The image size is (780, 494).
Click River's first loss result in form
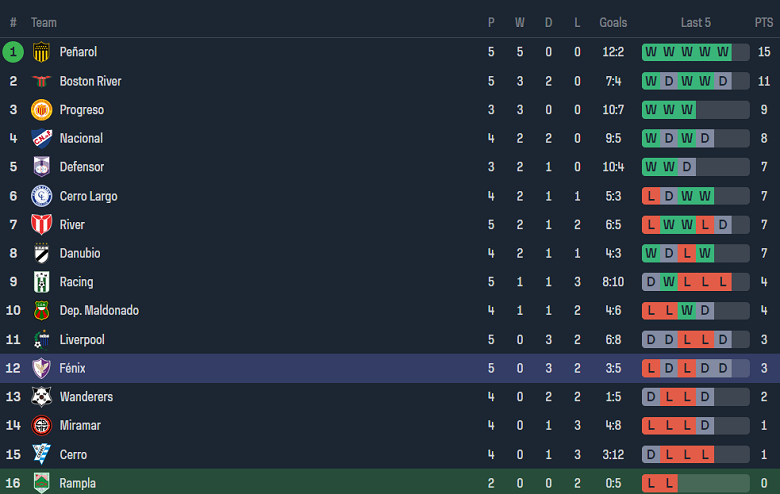651,225
